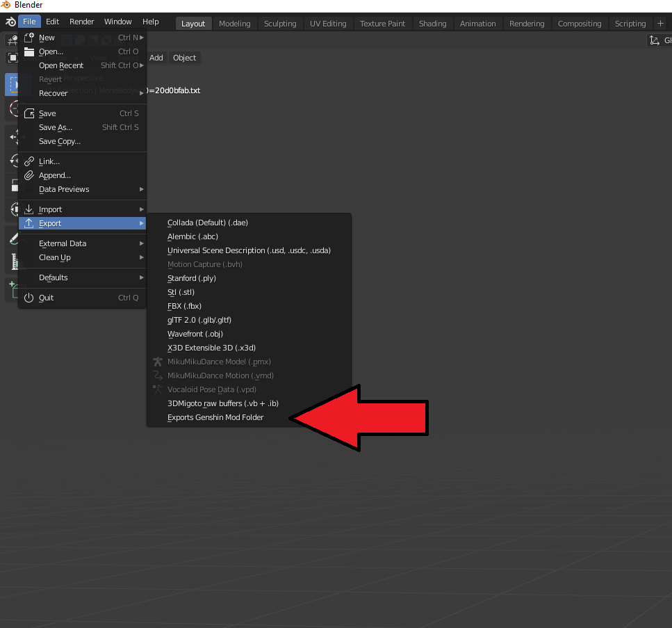Image resolution: width=672 pixels, height=628 pixels.
Task: Switch to the Sculpting workspace tab
Action: [x=280, y=24]
